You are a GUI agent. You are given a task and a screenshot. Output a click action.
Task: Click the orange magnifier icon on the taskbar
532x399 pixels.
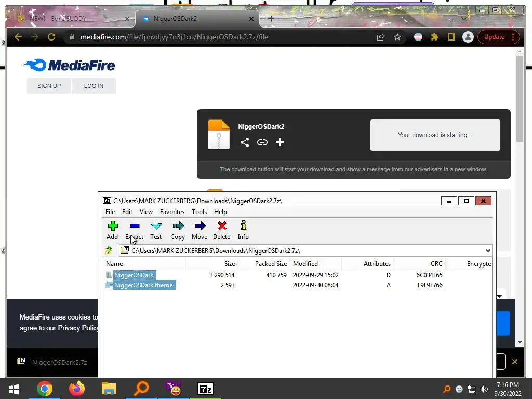[141, 389]
